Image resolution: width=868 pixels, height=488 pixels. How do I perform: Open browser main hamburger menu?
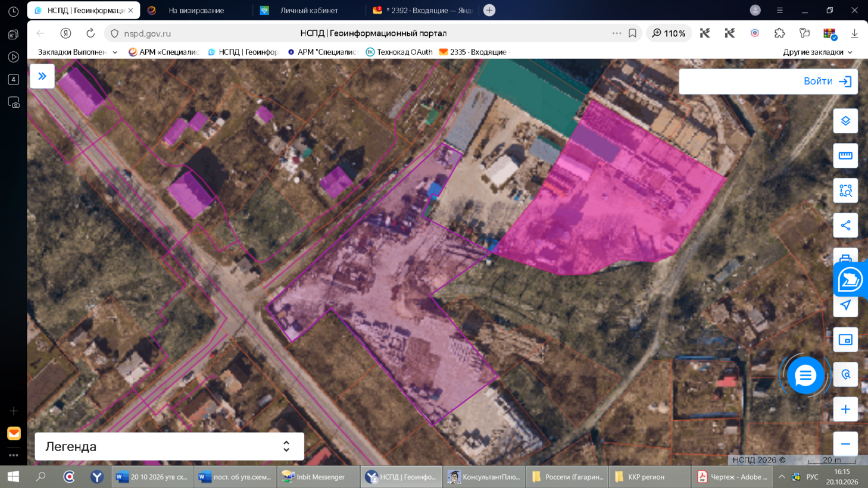coord(779,10)
